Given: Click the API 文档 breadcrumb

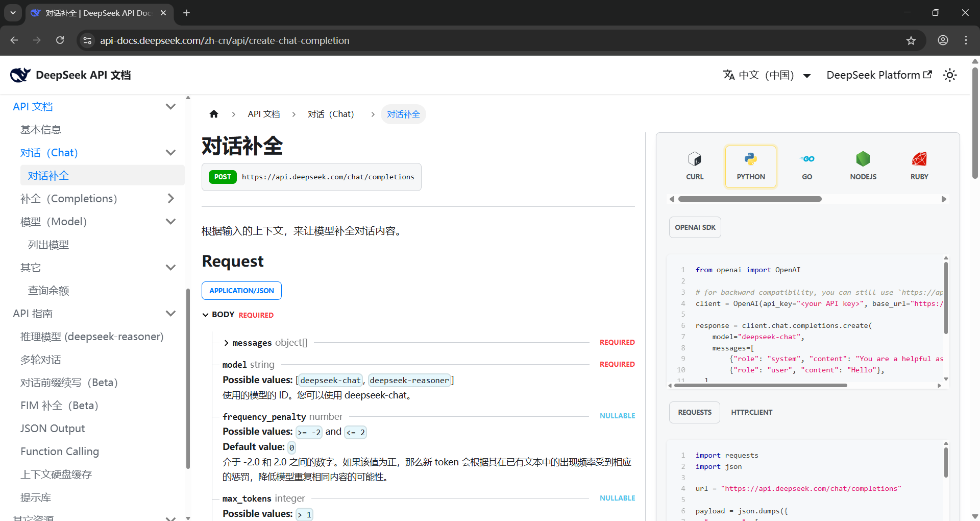Looking at the screenshot, I should pos(264,114).
